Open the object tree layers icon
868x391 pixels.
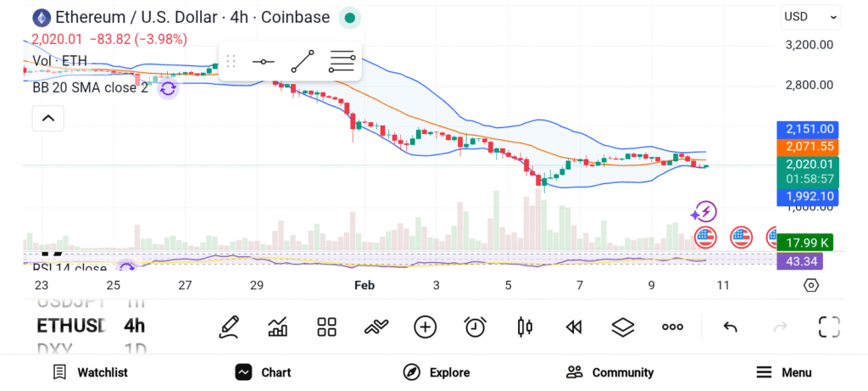point(623,327)
